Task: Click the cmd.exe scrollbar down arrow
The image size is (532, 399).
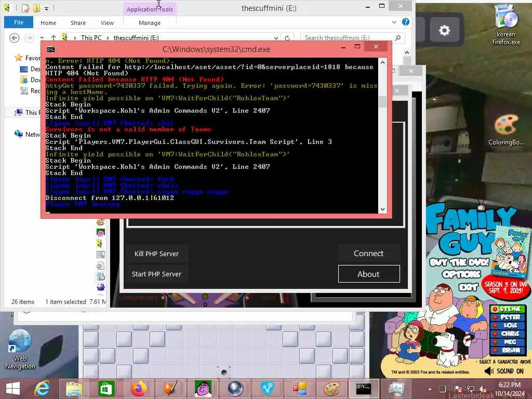Action: [x=383, y=209]
